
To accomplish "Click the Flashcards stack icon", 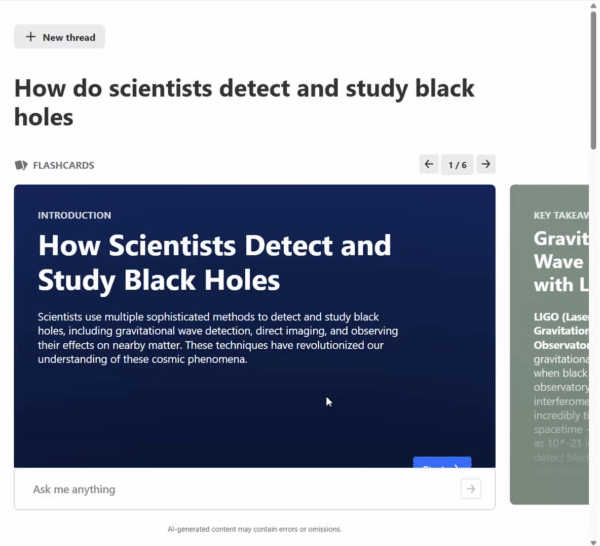I will click(x=21, y=165).
